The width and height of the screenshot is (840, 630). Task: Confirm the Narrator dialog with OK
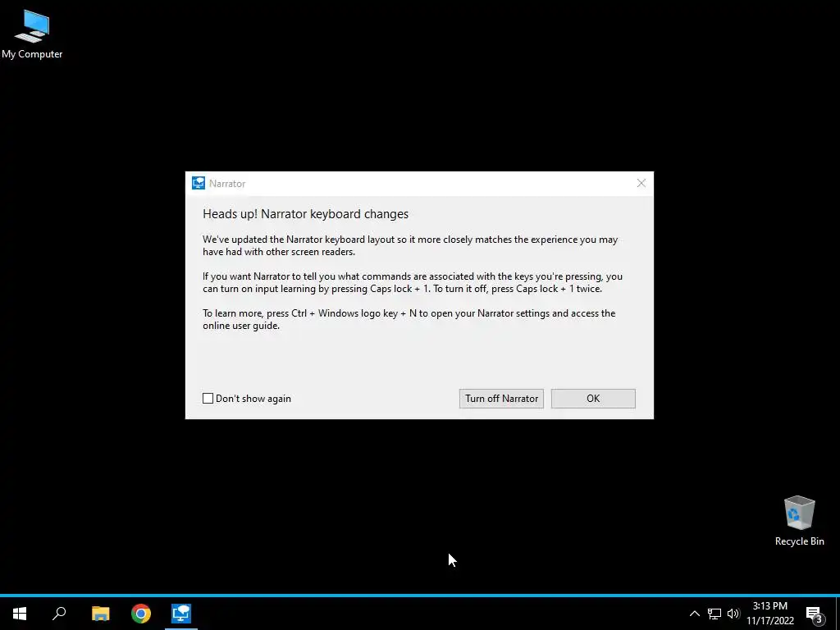point(593,399)
